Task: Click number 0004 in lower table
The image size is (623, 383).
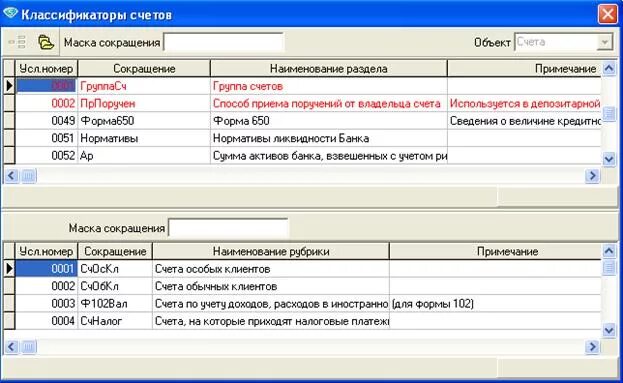Action: (46, 321)
